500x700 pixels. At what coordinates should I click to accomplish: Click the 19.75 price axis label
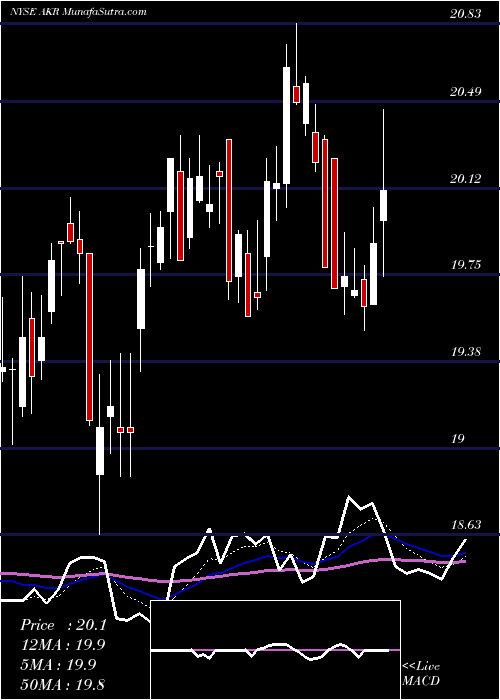465,265
